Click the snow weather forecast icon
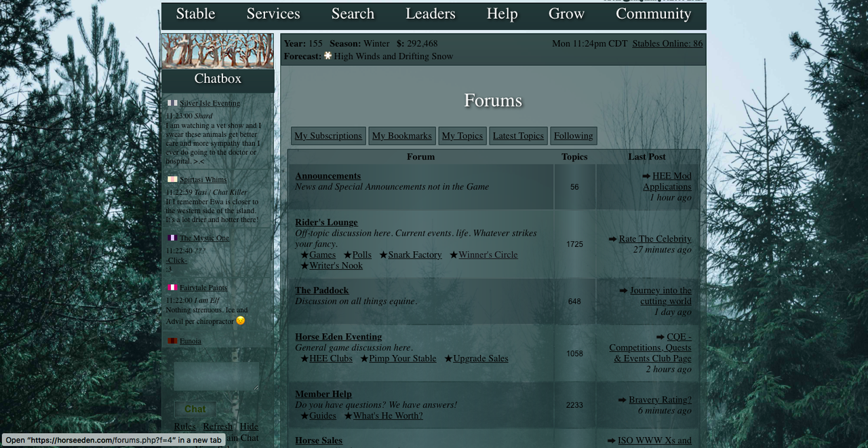The image size is (868, 448). pyautogui.click(x=328, y=56)
